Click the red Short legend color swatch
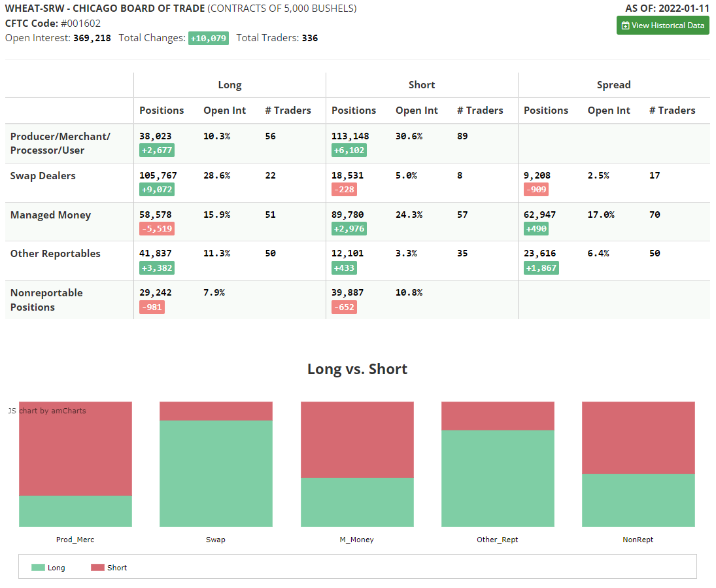The image size is (716, 588). click(x=97, y=568)
